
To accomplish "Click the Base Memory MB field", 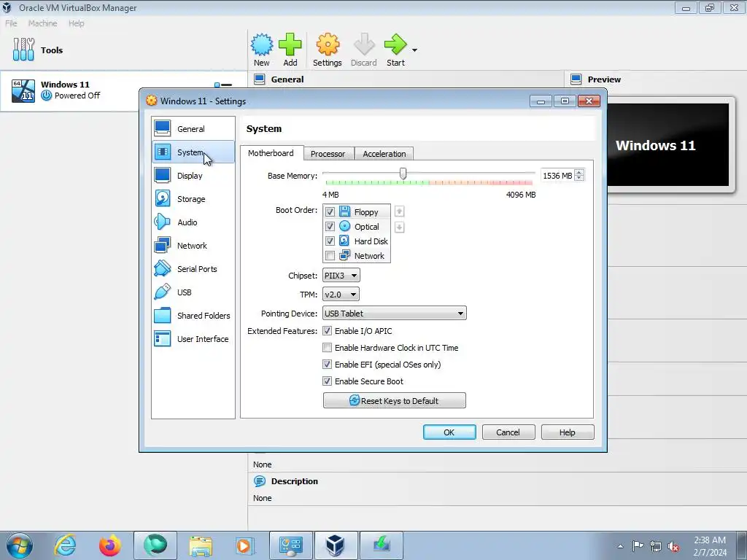I will pyautogui.click(x=557, y=176).
